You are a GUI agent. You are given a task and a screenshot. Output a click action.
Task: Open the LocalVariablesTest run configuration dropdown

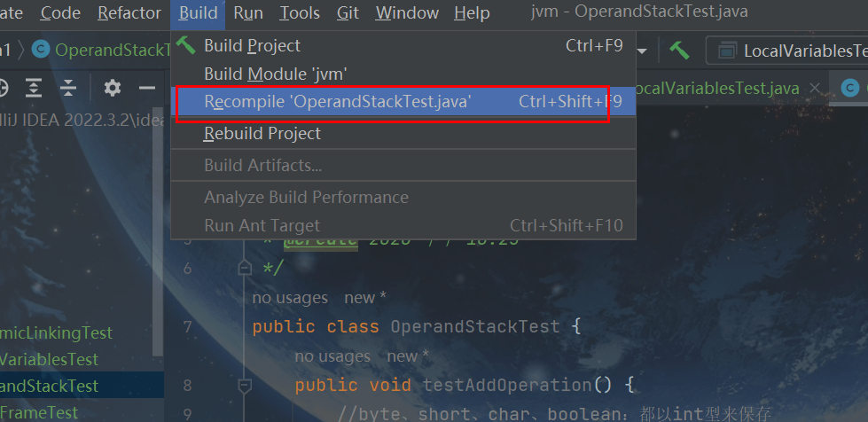tap(789, 51)
